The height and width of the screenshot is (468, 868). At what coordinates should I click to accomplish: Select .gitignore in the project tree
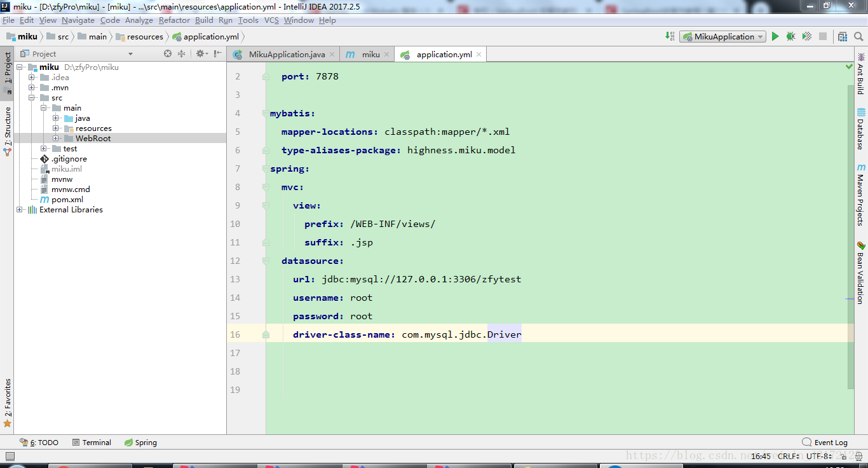point(69,159)
